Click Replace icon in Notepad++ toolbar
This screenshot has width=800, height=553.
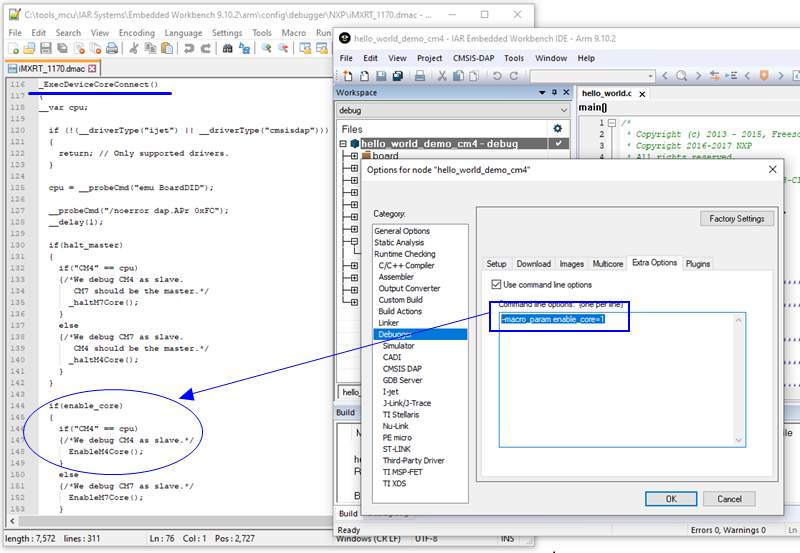(244, 48)
